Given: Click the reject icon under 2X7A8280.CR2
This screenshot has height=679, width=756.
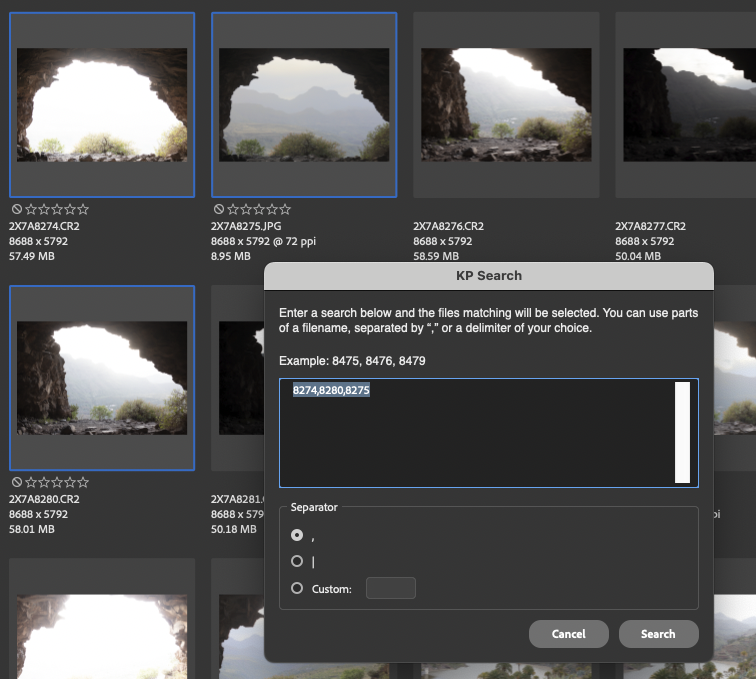Looking at the screenshot, I should pos(17,482).
